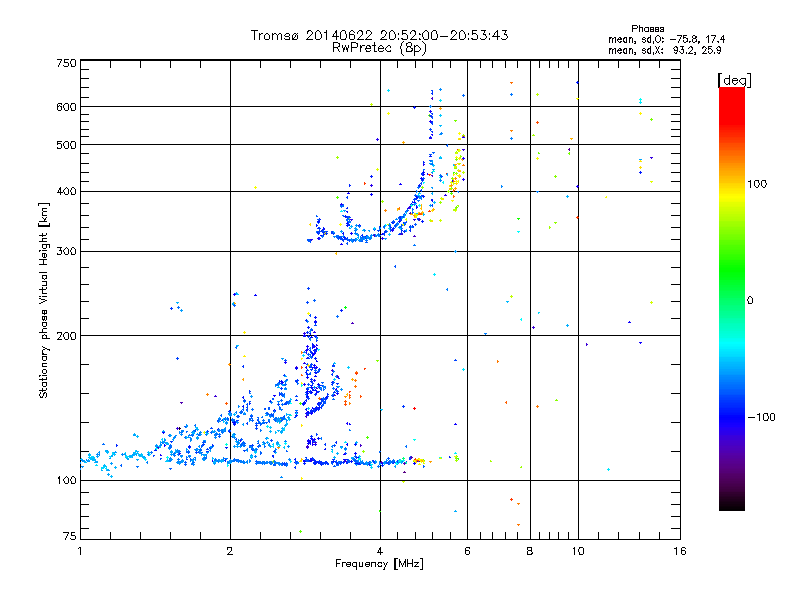
Task: Click the y-axis label "600"
Action: coord(66,107)
